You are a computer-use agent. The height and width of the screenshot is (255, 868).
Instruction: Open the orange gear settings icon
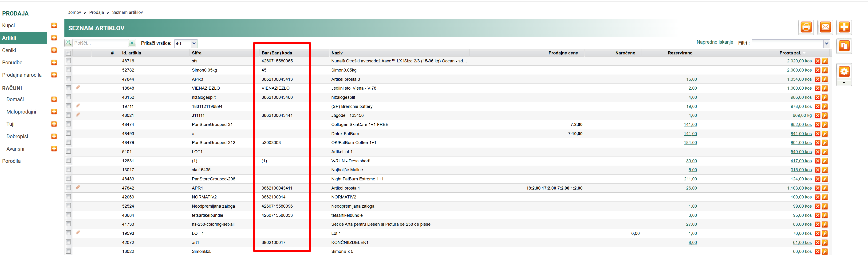click(x=844, y=72)
